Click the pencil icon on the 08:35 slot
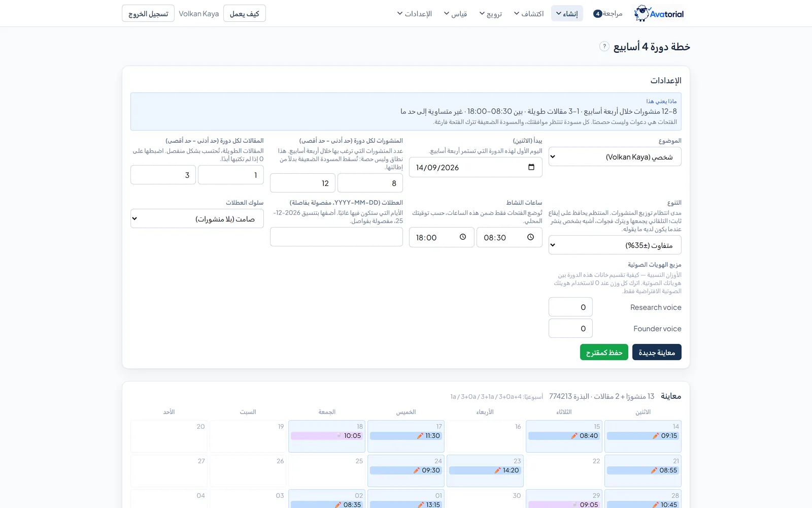This screenshot has width=812, height=508. 338,504
